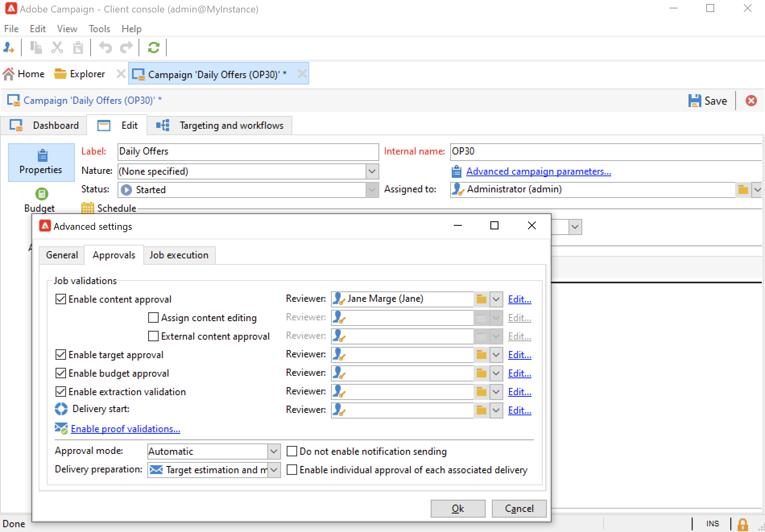Click the copy icon in the toolbar
Viewport: 765px width, 532px height.
click(36, 47)
